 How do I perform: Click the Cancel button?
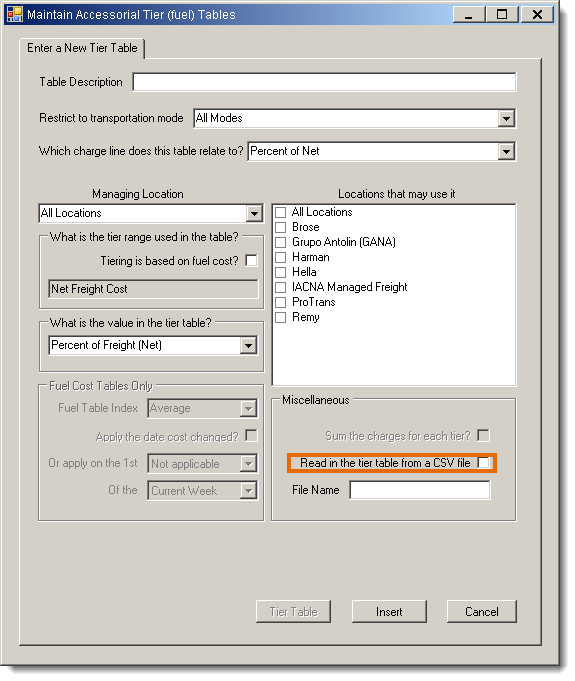(x=482, y=612)
